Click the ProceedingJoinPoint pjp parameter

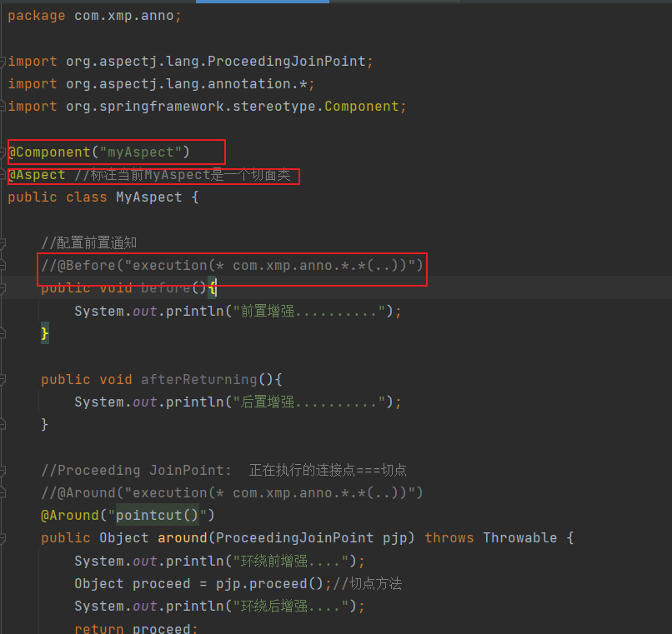click(311, 538)
